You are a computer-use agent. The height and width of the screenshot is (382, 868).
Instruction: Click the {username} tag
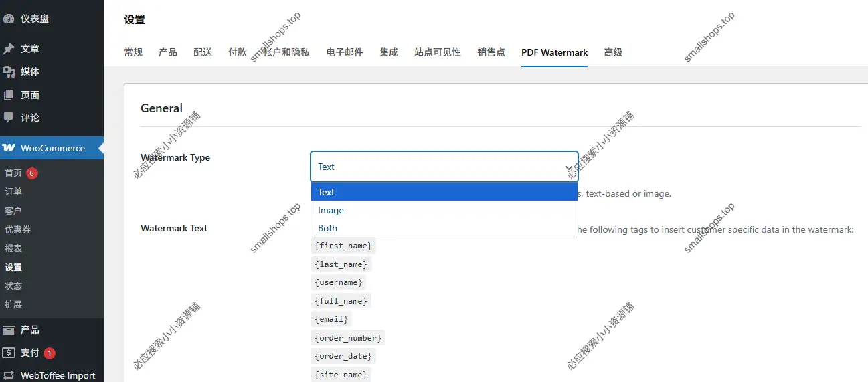(x=338, y=282)
